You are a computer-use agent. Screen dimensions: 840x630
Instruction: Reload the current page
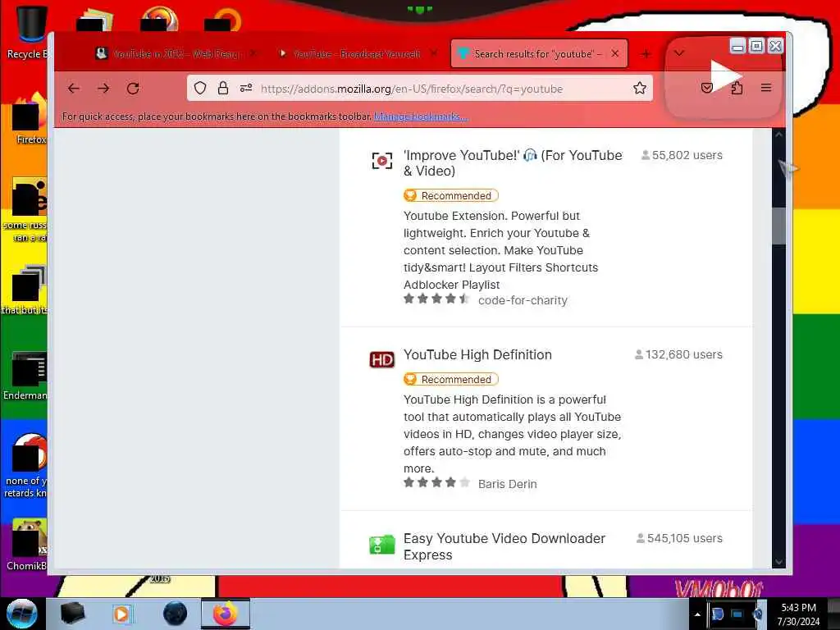(x=134, y=89)
